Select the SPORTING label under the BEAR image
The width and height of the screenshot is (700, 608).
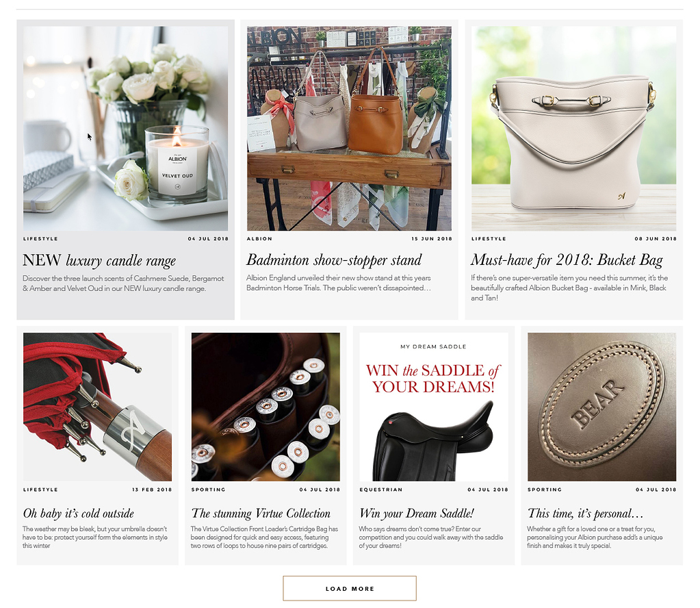[x=545, y=490]
